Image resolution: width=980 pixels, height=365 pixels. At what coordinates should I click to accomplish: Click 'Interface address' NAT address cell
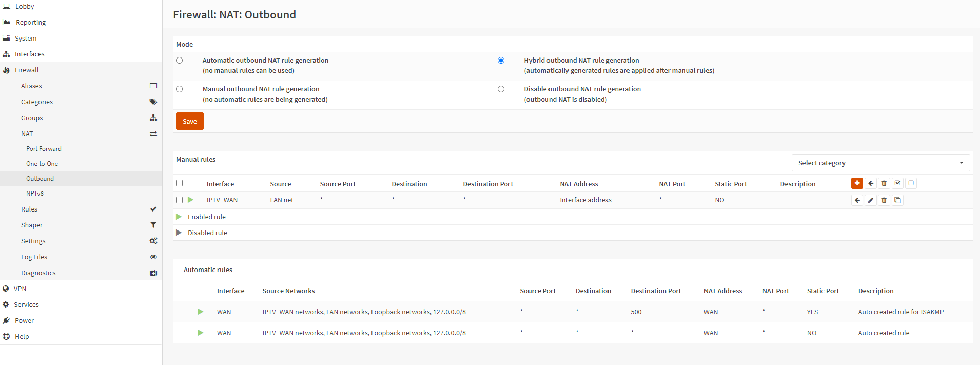click(x=585, y=200)
